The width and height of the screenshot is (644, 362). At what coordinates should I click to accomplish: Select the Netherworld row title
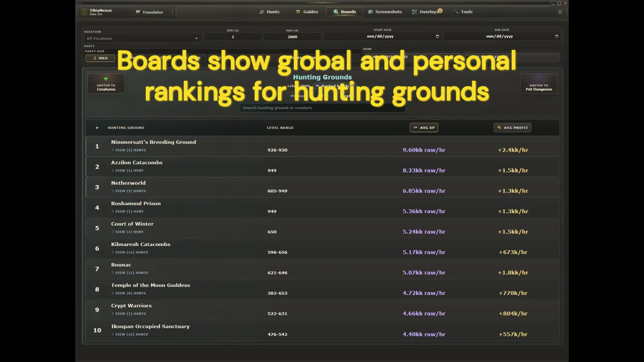[x=128, y=183]
